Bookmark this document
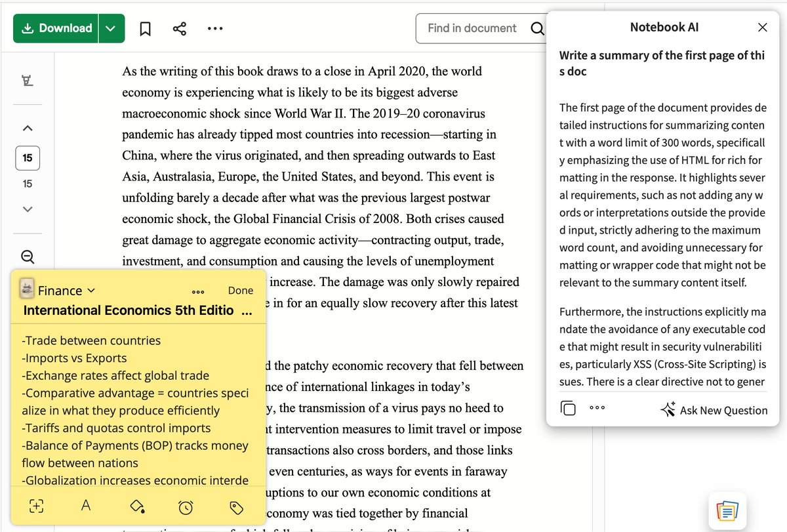Viewport: 787px width, 532px height. (146, 29)
